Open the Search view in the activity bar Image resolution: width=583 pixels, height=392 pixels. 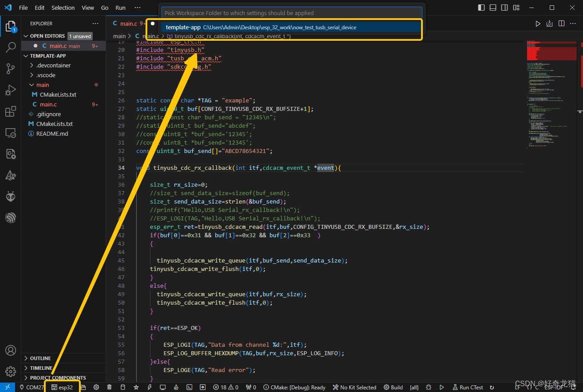[x=11, y=47]
